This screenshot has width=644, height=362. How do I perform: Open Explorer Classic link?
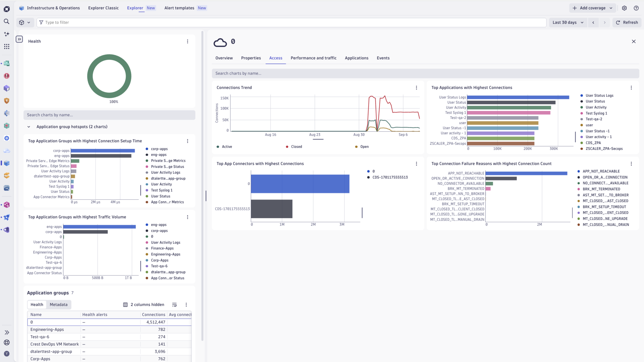(x=103, y=8)
